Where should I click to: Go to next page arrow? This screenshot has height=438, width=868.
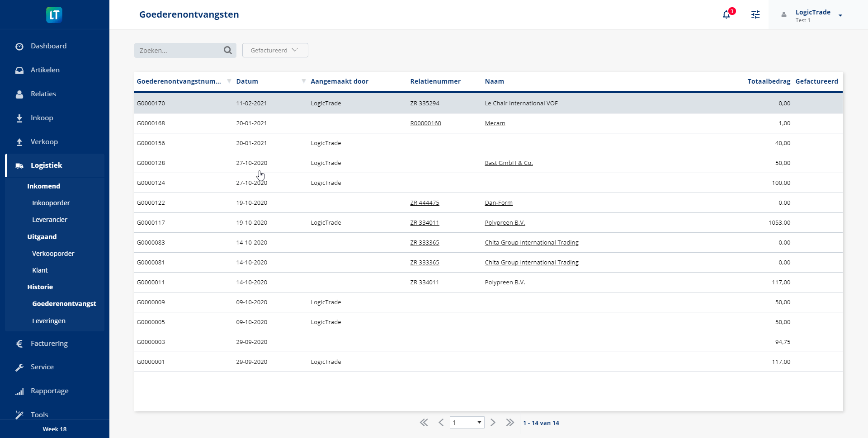point(493,423)
